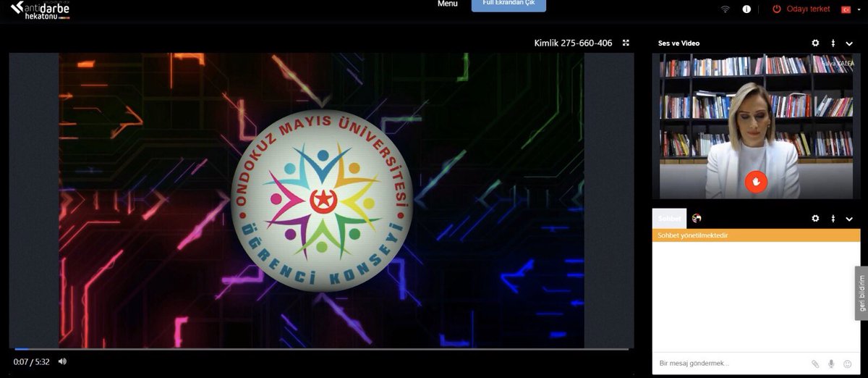Open the geri bildirim feedback tab

(861, 293)
